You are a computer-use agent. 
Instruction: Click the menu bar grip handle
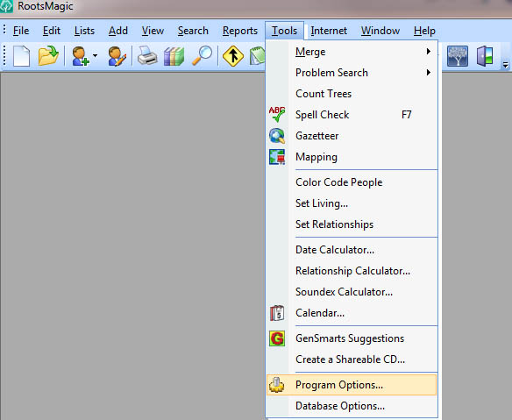[x=4, y=30]
